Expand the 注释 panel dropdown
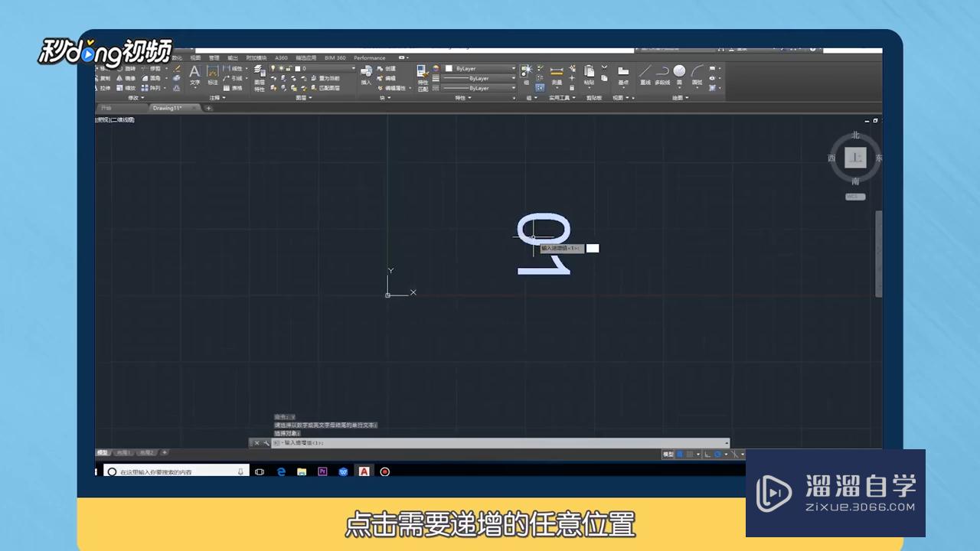 point(217,98)
